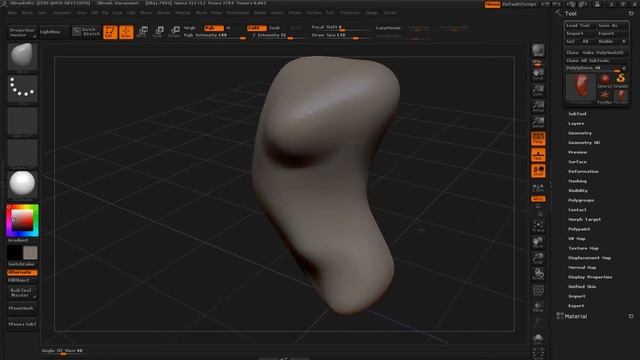Toggle Xyz rotation mode

(x=538, y=199)
